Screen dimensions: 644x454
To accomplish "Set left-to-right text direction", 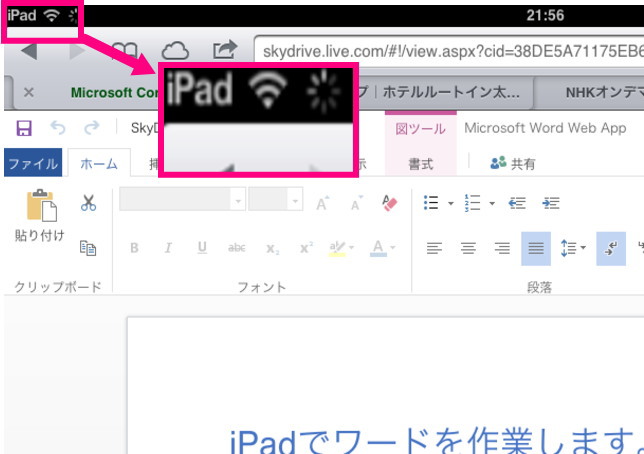I will 611,249.
